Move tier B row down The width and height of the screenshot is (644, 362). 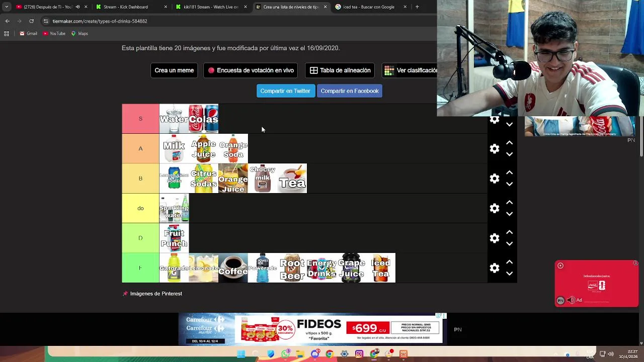(x=509, y=184)
